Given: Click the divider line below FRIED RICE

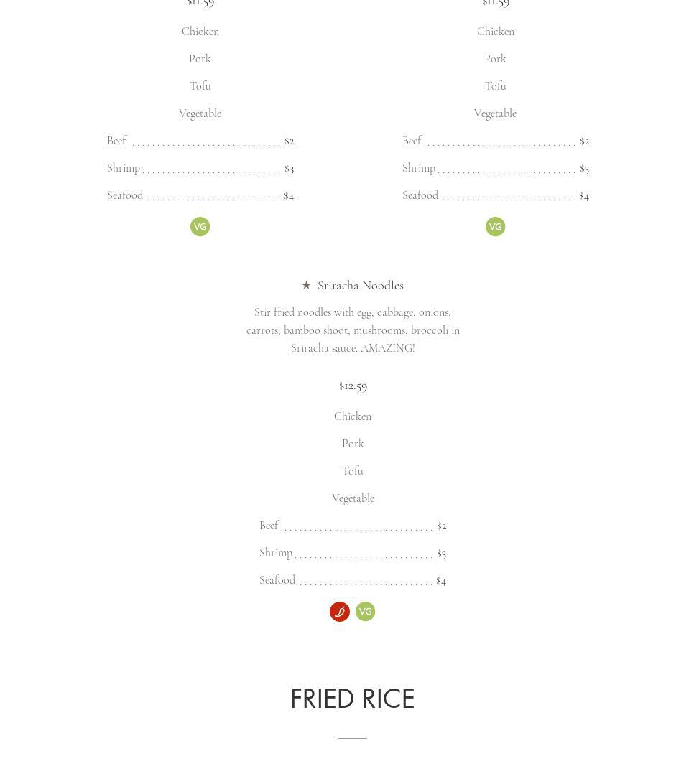Looking at the screenshot, I should coord(353,737).
